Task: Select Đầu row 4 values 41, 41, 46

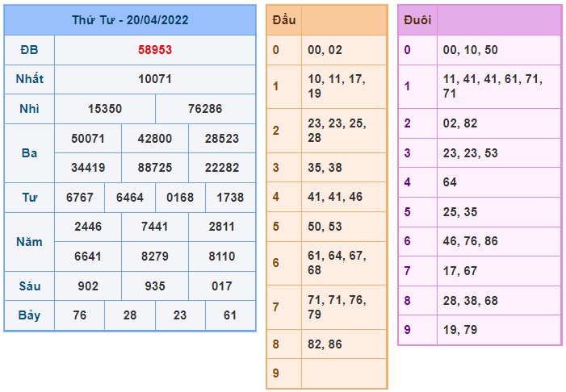Action: 335,197
